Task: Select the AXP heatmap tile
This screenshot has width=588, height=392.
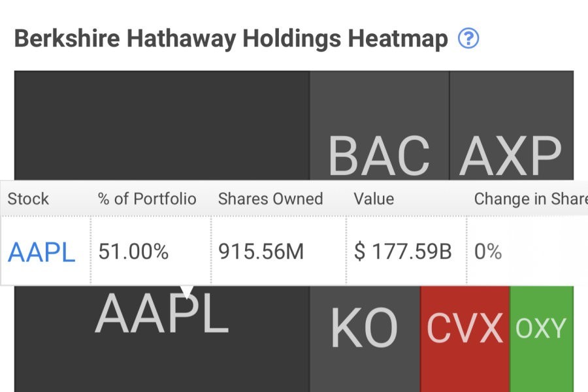Action: [x=510, y=155]
